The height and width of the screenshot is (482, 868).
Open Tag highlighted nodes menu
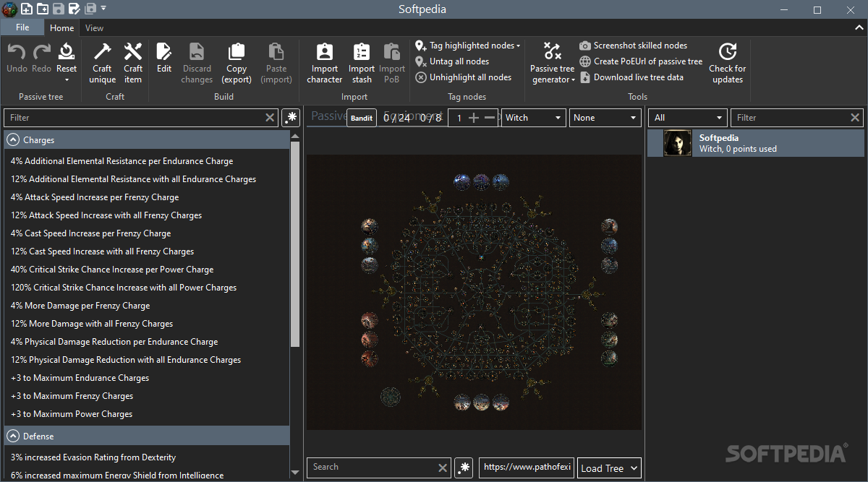coord(468,46)
